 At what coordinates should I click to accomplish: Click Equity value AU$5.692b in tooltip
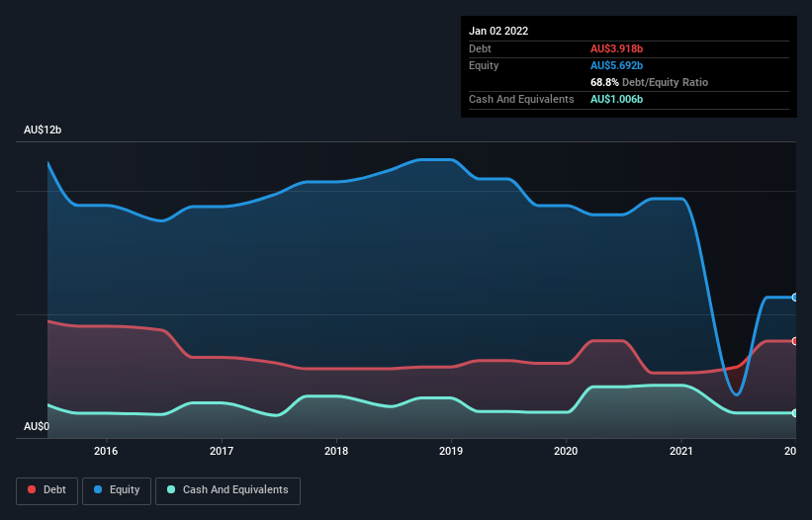point(616,65)
